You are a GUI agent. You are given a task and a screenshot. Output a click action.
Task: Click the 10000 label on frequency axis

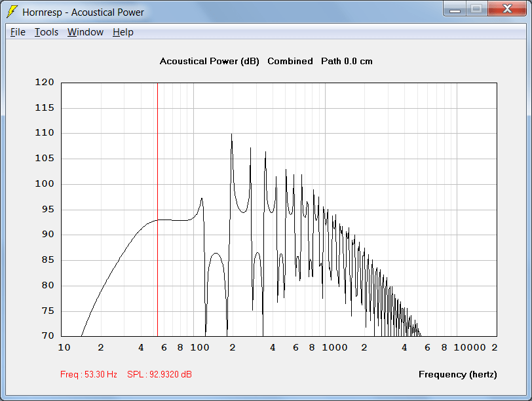click(x=470, y=347)
